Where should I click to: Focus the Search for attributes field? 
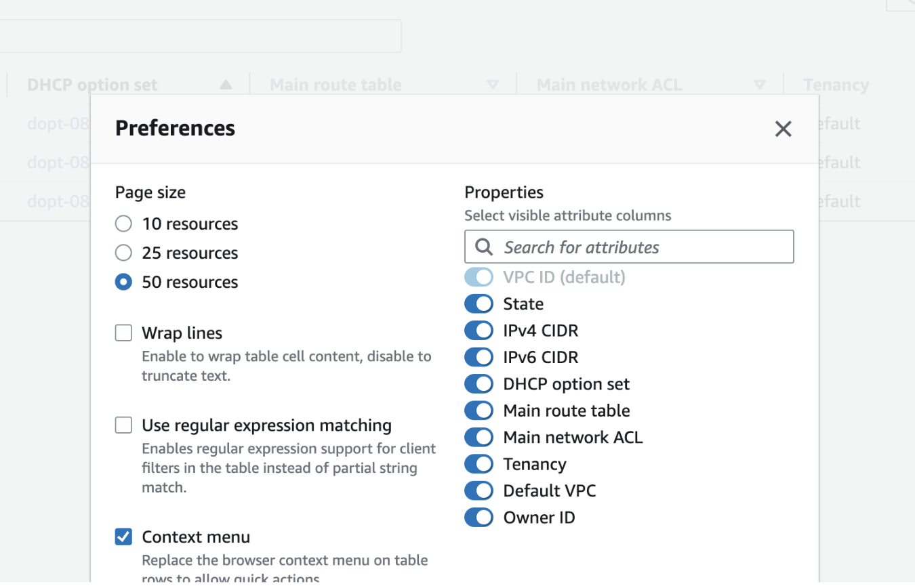tap(637, 247)
